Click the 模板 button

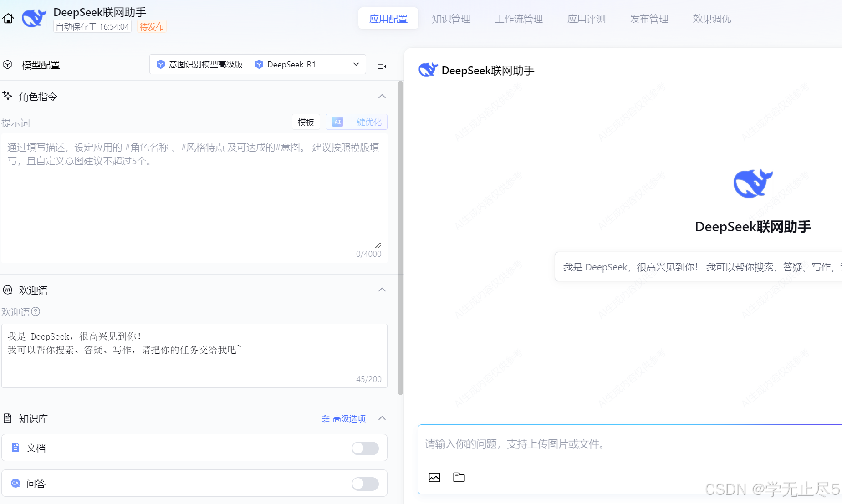(306, 122)
